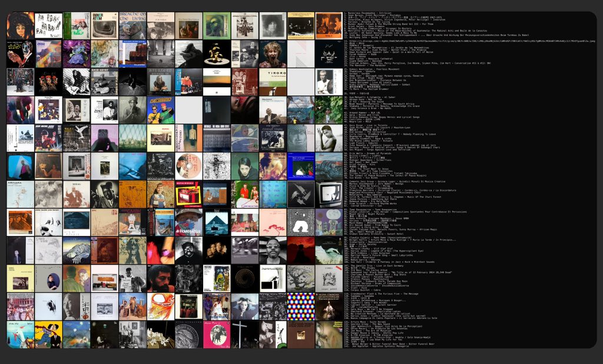
Task: Select 'Six Winds – Six Winds' line
Action: [361, 178]
